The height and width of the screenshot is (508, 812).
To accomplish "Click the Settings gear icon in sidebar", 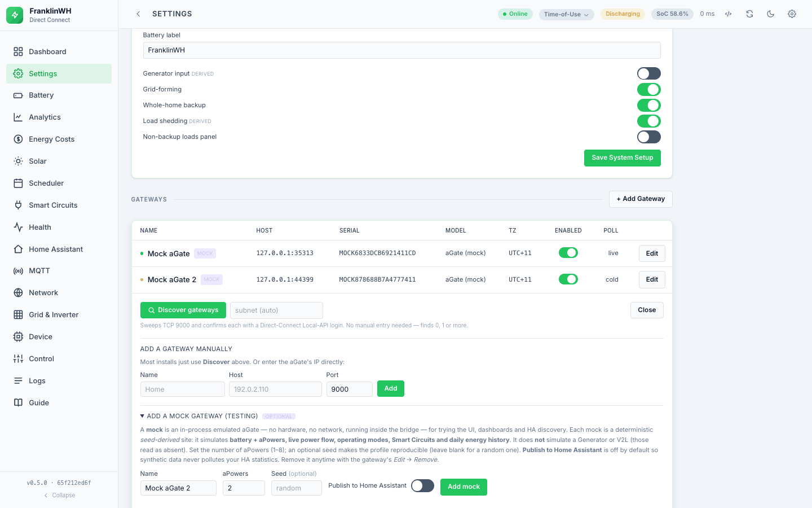I will [18, 73].
